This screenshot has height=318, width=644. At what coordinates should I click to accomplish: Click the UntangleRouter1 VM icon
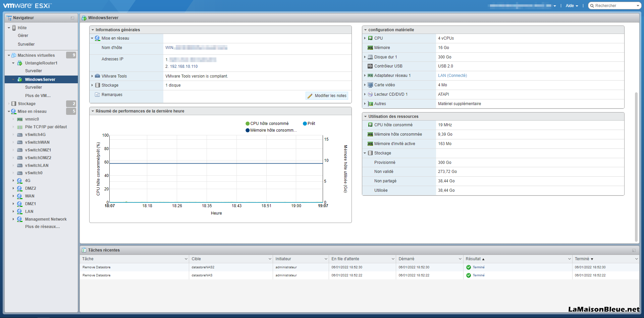tap(20, 63)
